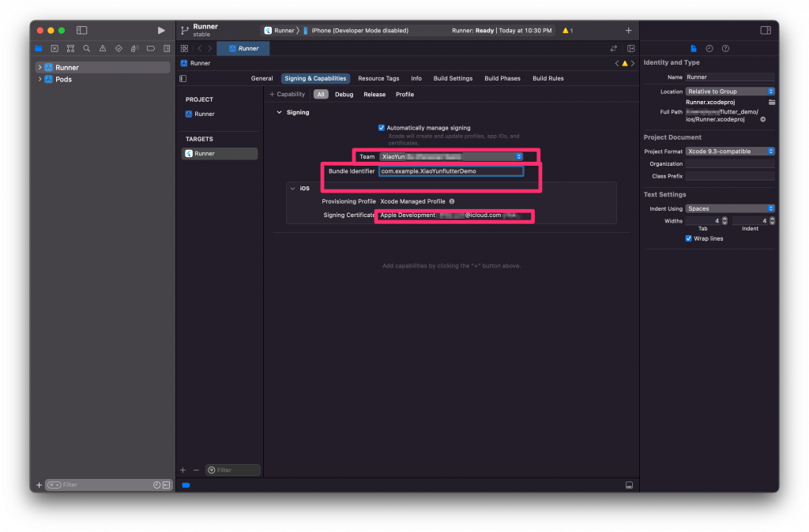Adjust the Tab width stepper
Viewport: 809px width, 532px height.
pyautogui.click(x=724, y=221)
